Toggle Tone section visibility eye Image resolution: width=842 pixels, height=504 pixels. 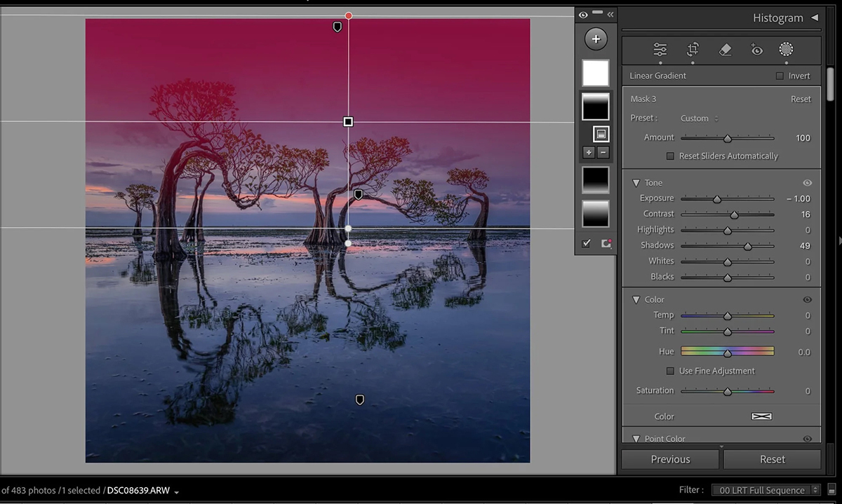807,183
